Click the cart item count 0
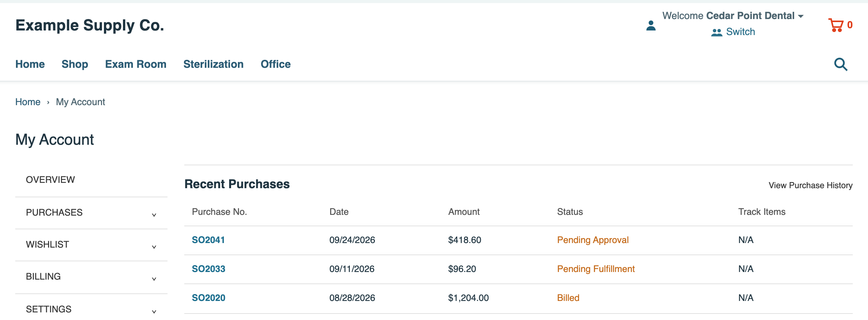This screenshot has height=320, width=868. point(850,25)
